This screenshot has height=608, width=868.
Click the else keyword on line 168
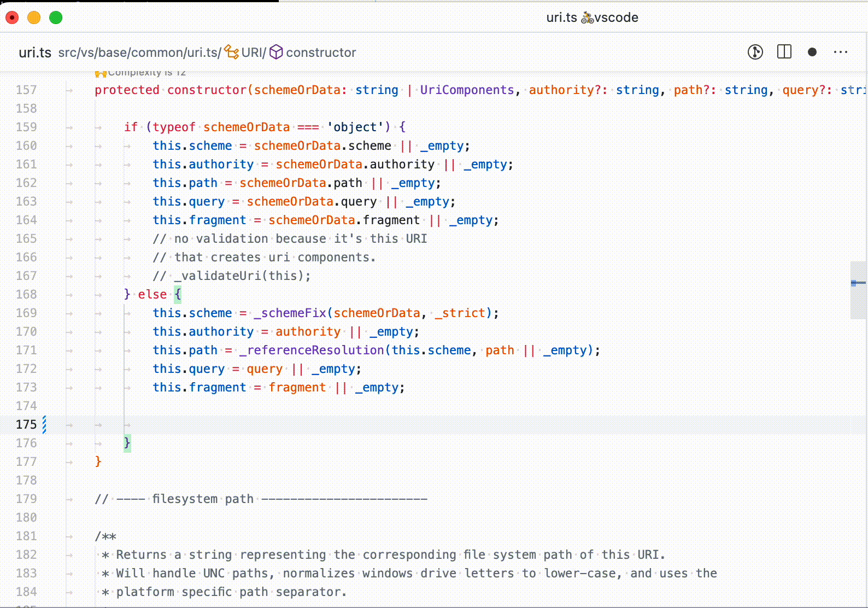(152, 294)
